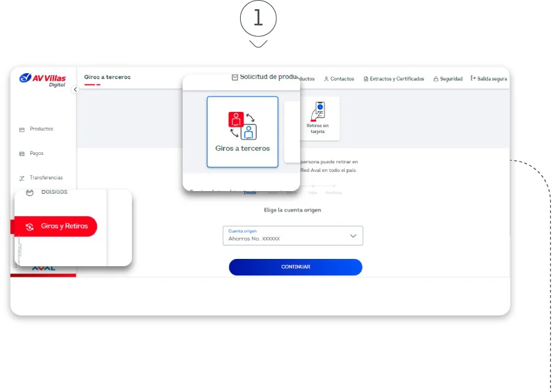Image resolution: width=552 pixels, height=392 pixels.
Task: Open Extractos y Certificados
Action: (394, 79)
